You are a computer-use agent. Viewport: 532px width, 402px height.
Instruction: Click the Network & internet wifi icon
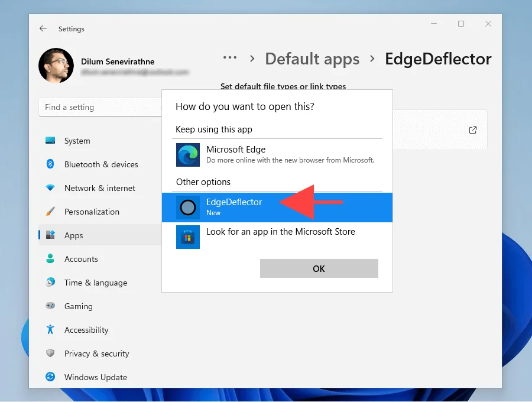(x=50, y=187)
